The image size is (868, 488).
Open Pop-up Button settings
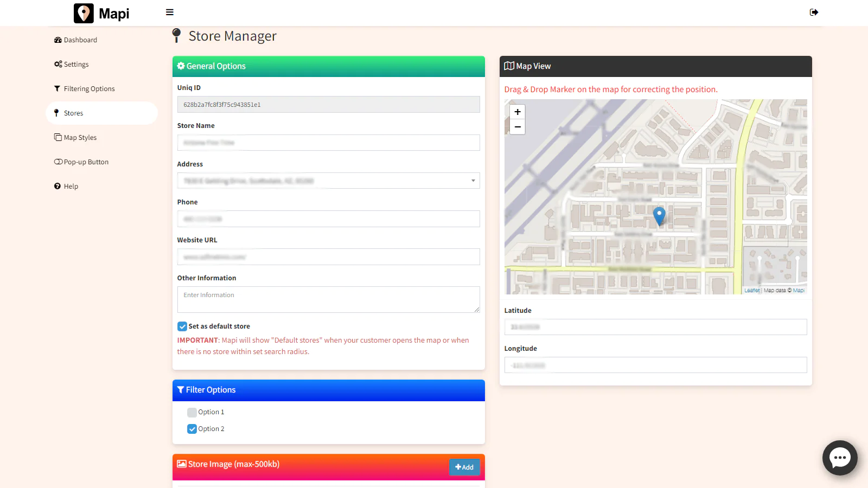click(81, 162)
